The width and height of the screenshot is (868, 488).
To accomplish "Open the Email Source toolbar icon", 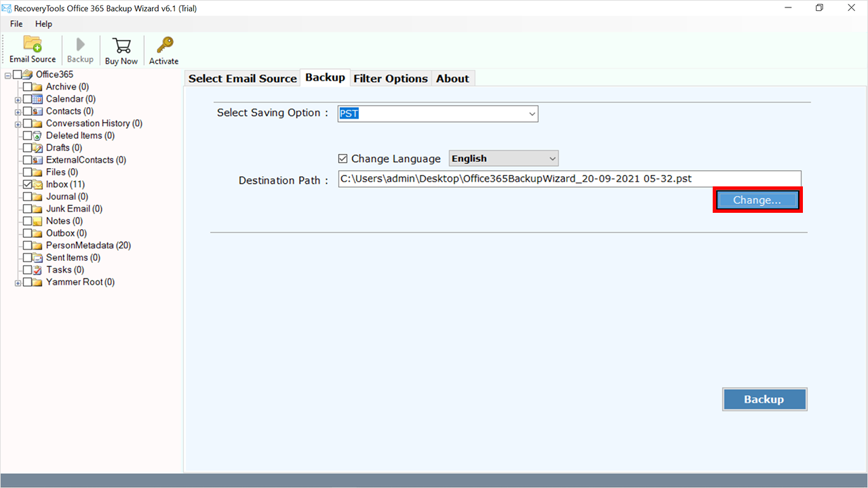I will (x=33, y=44).
